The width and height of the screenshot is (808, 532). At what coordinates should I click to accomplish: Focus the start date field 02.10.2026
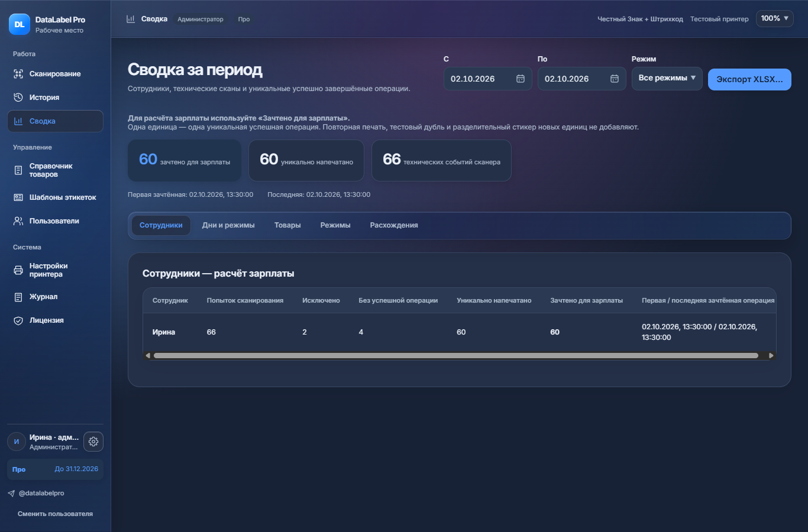(488, 79)
